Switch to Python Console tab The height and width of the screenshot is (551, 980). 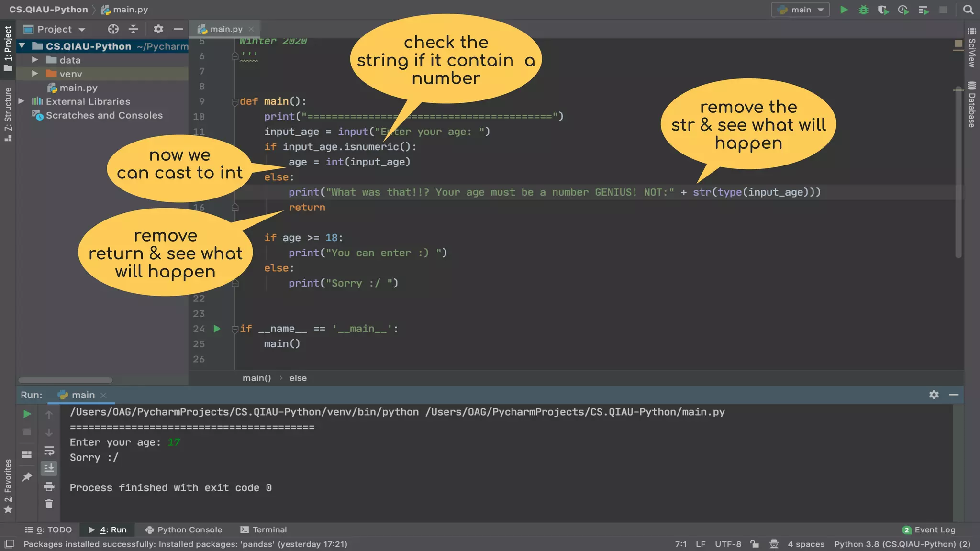pyautogui.click(x=184, y=529)
